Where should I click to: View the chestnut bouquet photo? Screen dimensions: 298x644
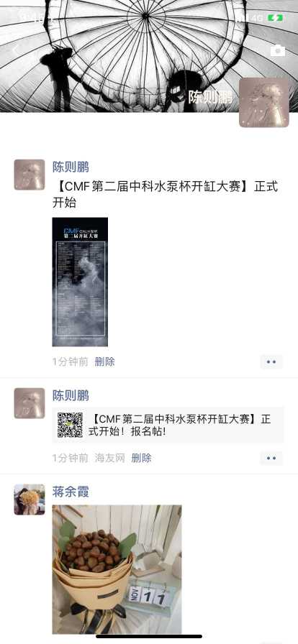coord(117,569)
